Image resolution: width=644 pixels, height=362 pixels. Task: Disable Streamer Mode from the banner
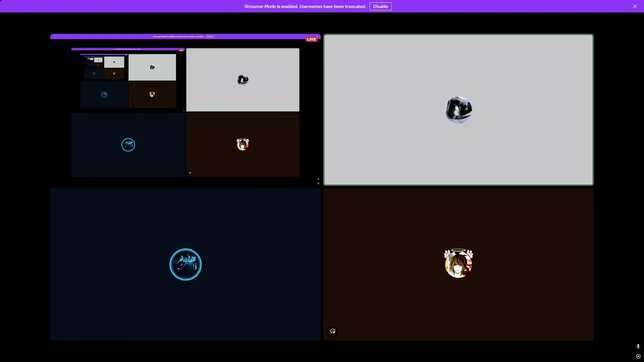coord(380,7)
